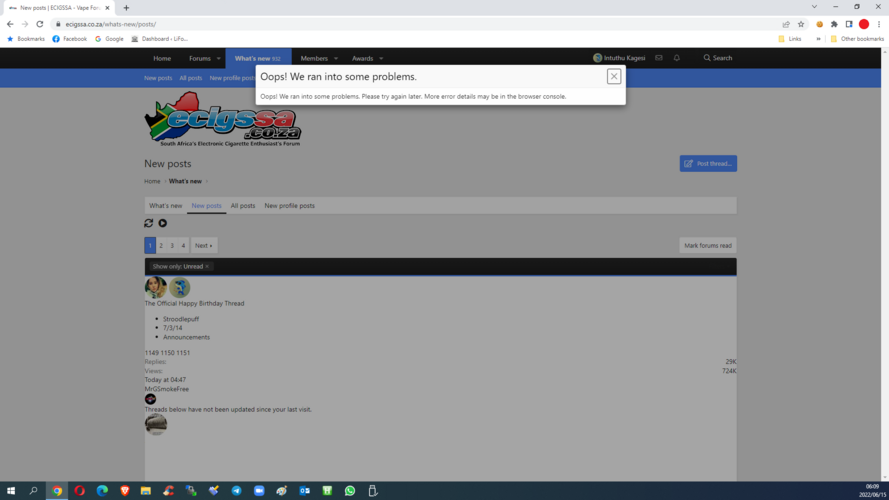Go to page 4 of new posts
The image size is (889, 500).
183,245
